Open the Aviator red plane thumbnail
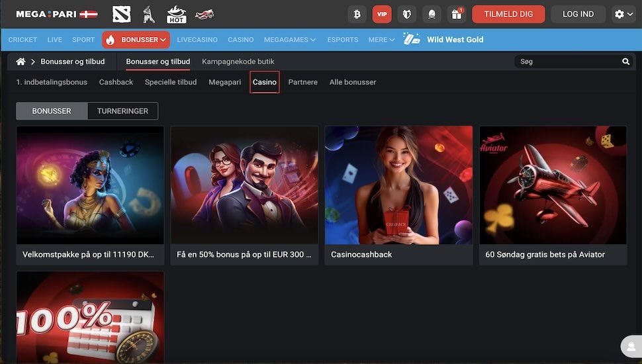 click(553, 185)
